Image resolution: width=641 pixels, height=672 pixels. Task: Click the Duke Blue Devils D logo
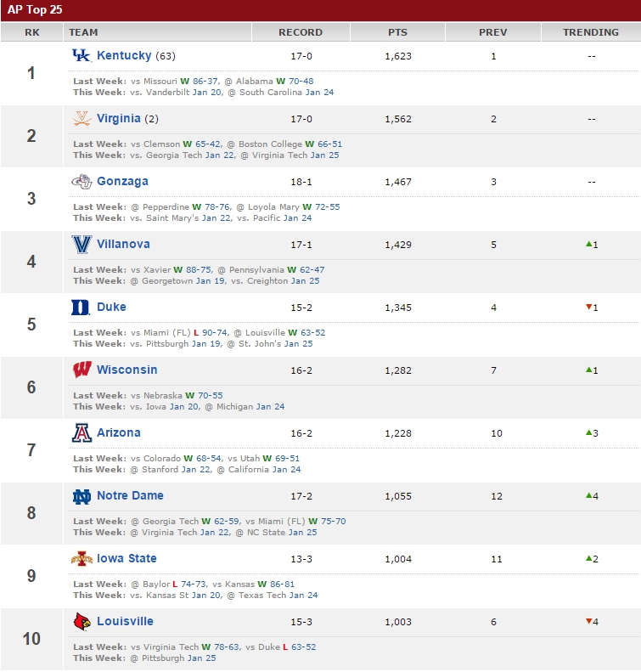coord(81,308)
